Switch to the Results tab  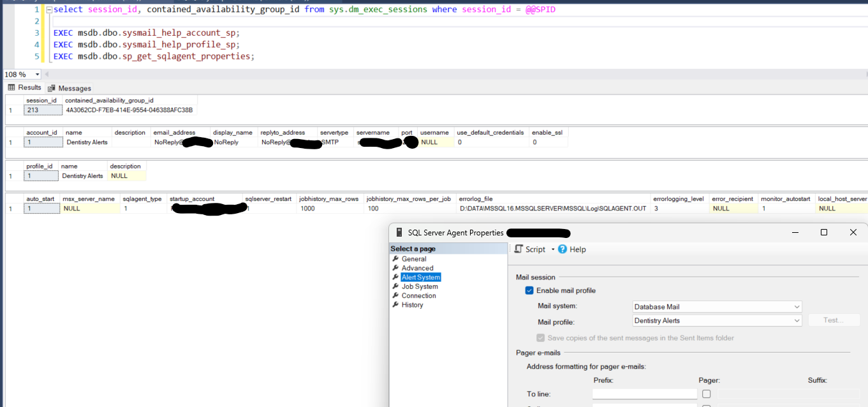(x=24, y=87)
